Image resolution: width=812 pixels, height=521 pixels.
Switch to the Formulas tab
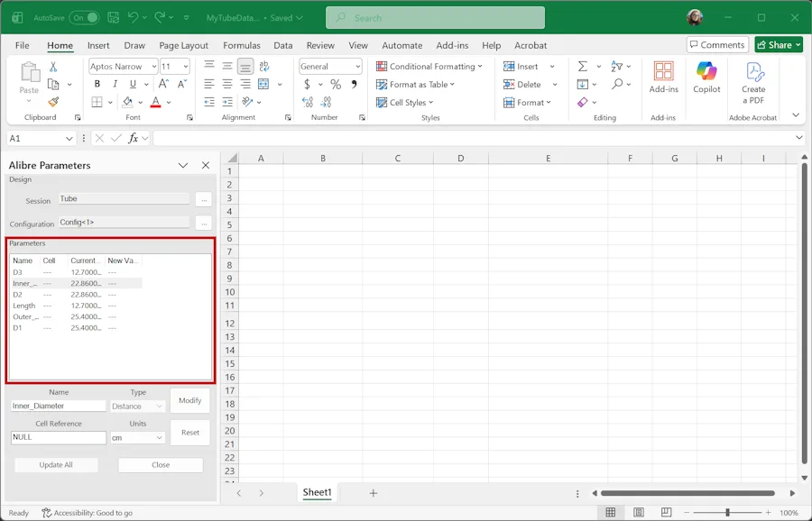[241, 46]
